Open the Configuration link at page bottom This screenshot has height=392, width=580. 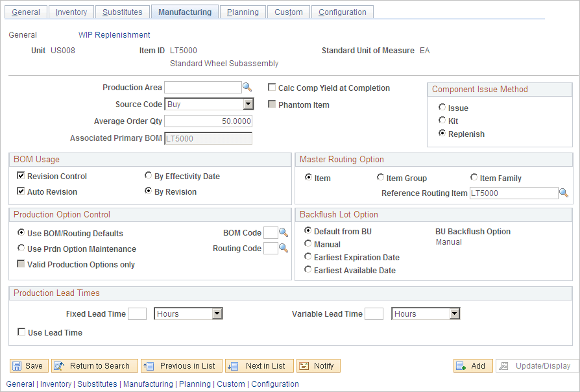pos(275,384)
